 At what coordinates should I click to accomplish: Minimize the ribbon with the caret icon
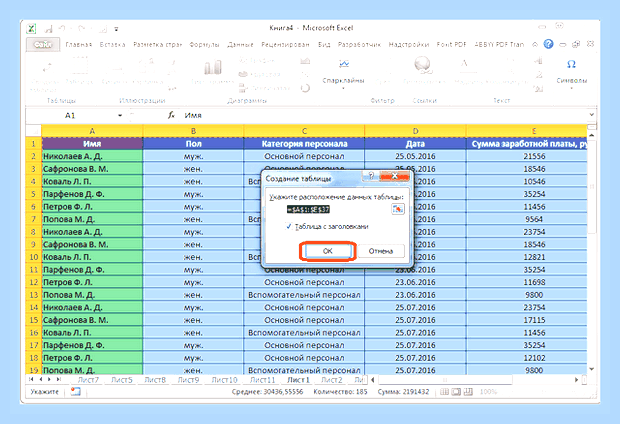coord(535,44)
